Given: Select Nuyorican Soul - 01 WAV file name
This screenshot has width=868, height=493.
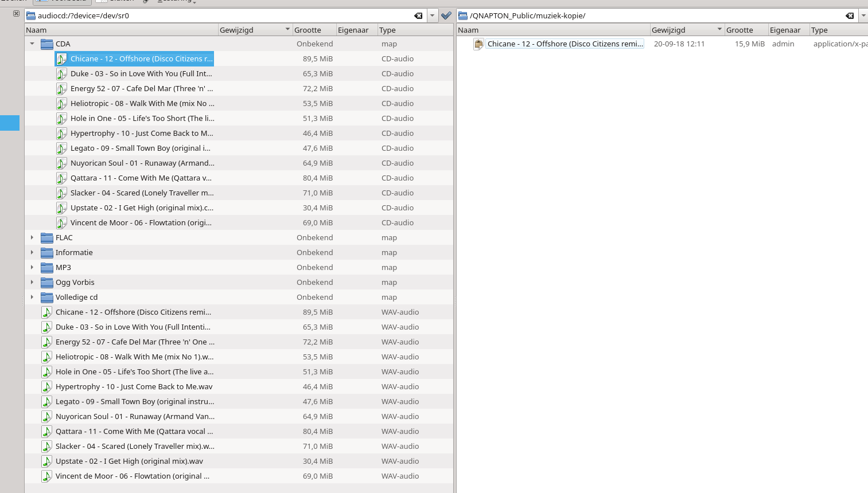Looking at the screenshot, I should click(135, 416).
